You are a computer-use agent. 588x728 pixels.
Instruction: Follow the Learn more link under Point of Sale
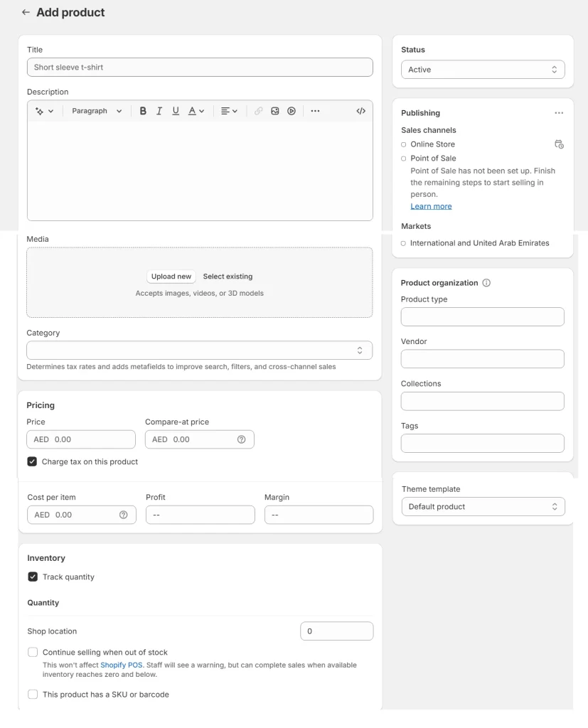431,206
